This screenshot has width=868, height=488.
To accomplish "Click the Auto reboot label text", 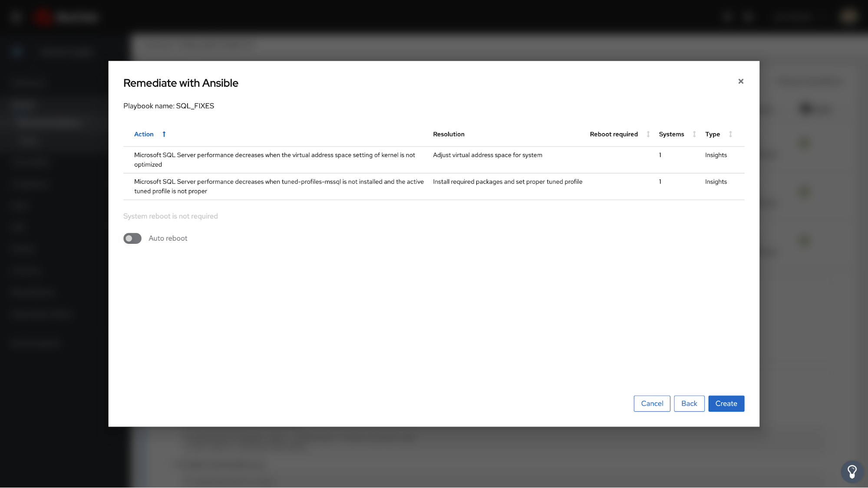I will pos(168,239).
